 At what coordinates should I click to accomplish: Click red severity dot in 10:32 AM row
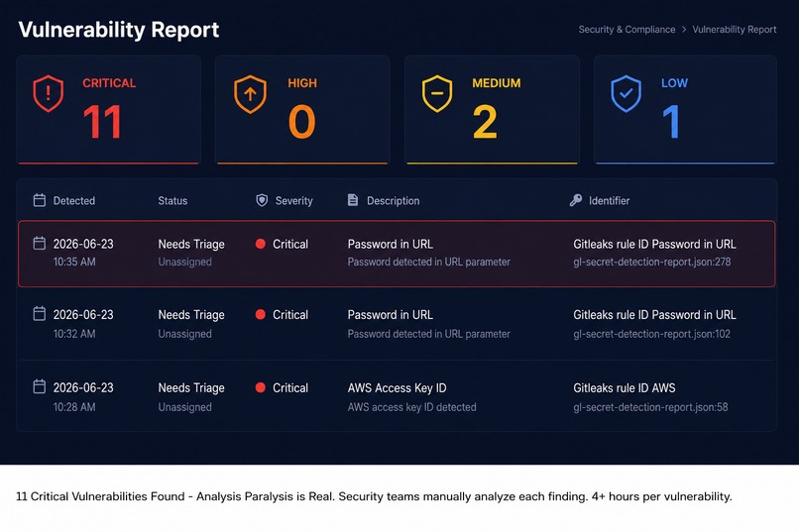point(261,315)
